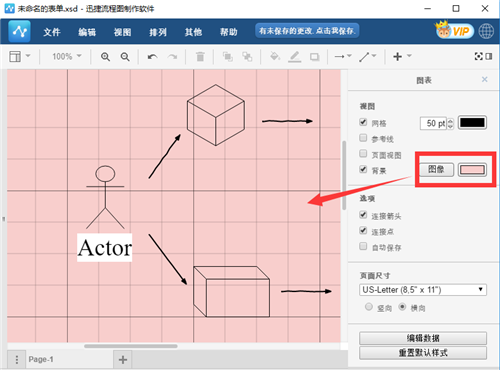Click the zoom out magnifier
The height and width of the screenshot is (370, 500).
[x=125, y=57]
